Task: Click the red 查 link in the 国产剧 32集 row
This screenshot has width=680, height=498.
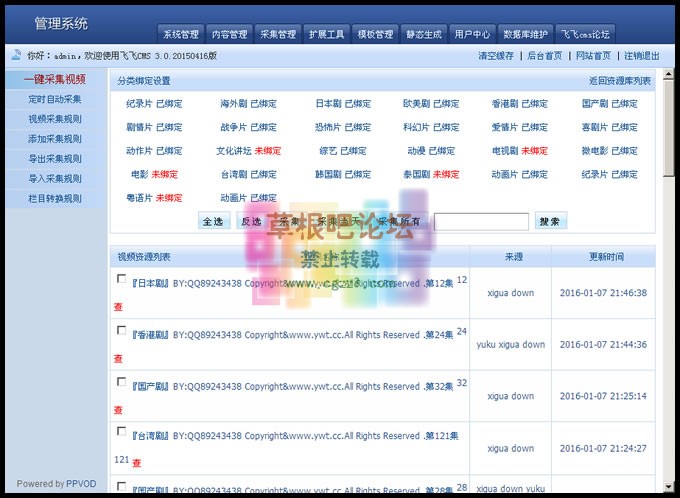Action: coord(118,410)
